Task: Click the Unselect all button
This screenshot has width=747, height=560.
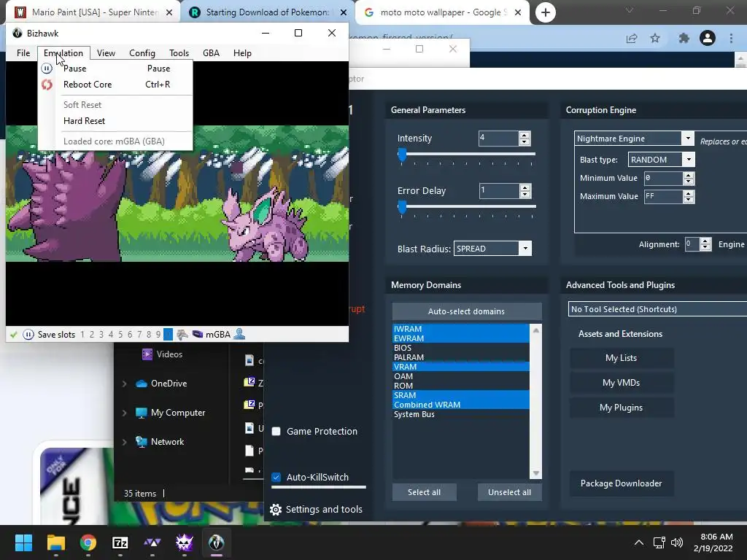Action: click(510, 492)
